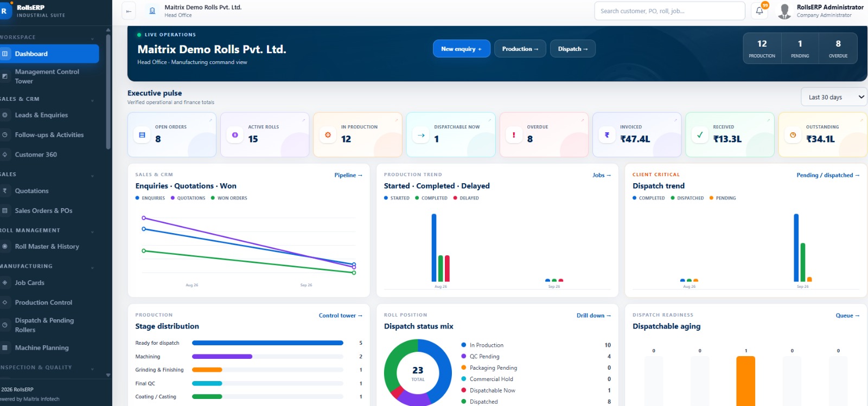Open the Dashboard sidebar item
Viewport: 868px width, 406px height.
coord(49,54)
